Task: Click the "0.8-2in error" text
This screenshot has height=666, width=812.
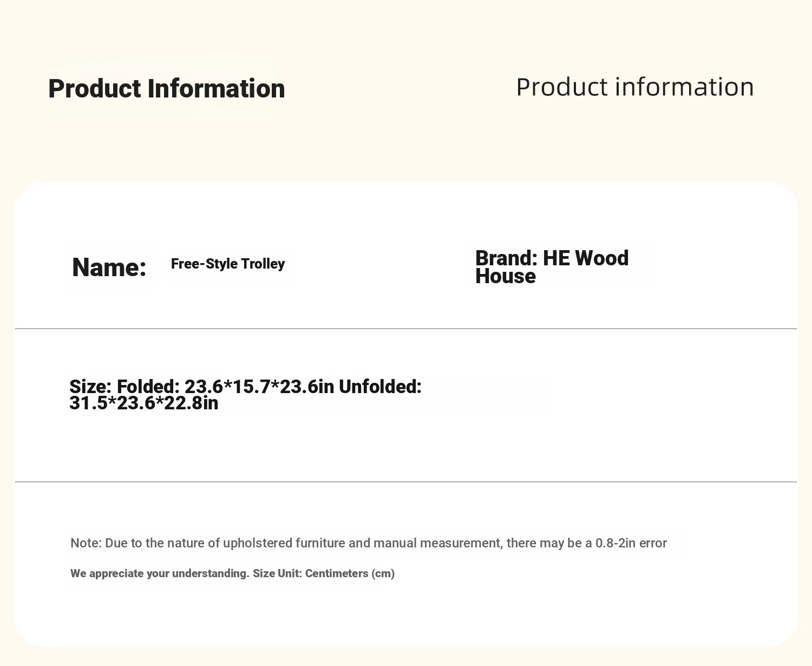Action: click(x=631, y=543)
